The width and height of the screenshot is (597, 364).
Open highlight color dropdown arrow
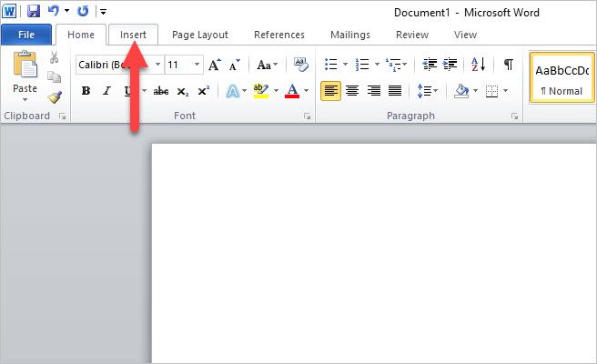tap(276, 91)
